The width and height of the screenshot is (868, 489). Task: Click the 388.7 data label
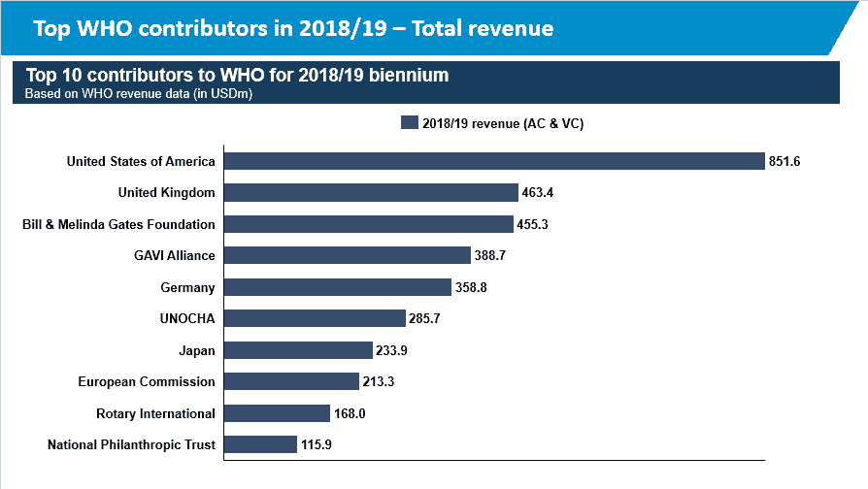point(490,255)
